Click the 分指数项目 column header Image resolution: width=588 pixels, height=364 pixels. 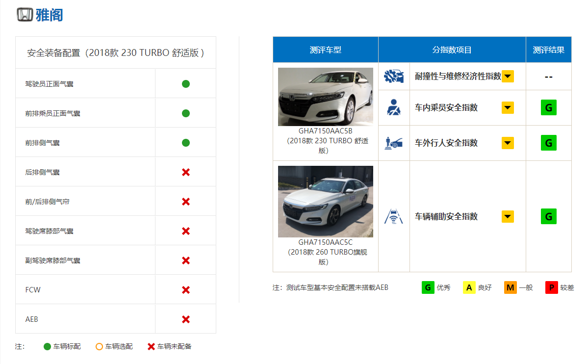coord(452,50)
